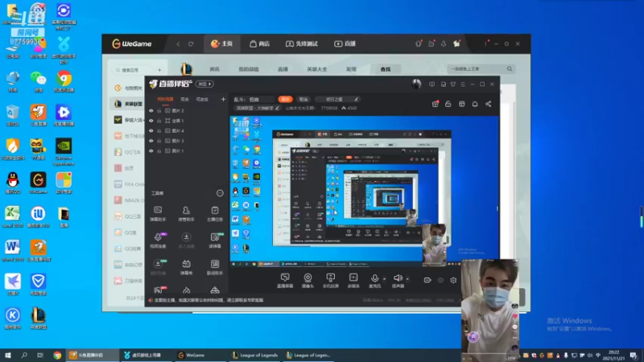Switch to 我的场景 scene tab
The image size is (644, 362).
166,99
